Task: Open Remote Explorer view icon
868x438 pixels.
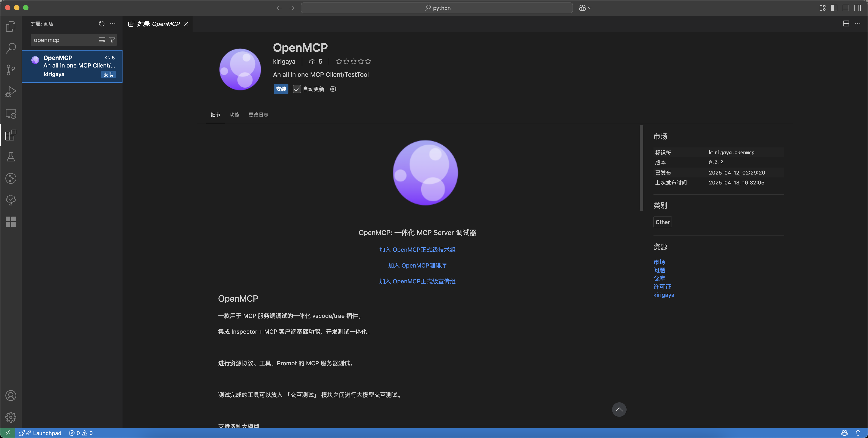Action: 11,114
